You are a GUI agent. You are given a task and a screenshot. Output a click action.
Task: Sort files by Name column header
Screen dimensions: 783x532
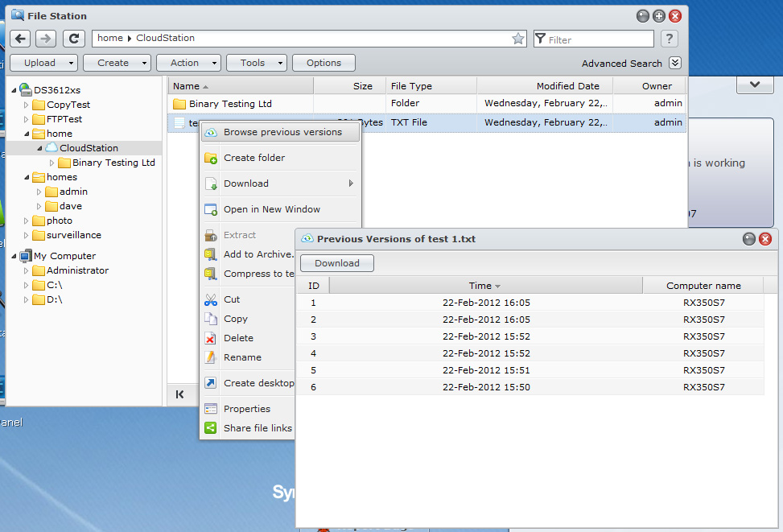241,86
